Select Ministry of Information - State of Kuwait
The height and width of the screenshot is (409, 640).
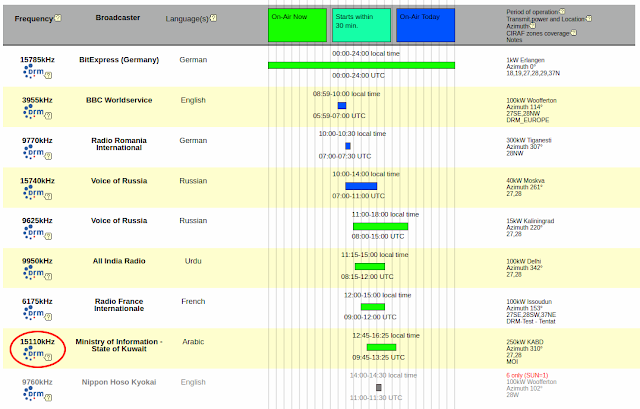click(x=119, y=345)
